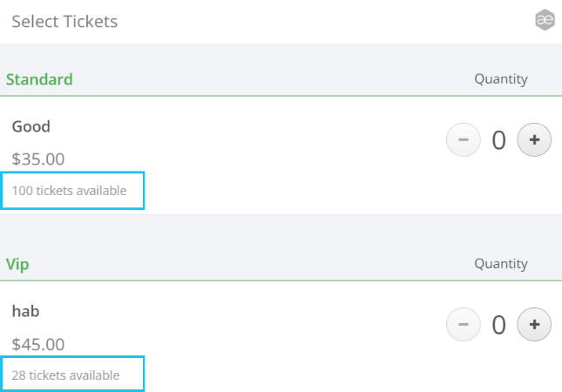The height and width of the screenshot is (392, 562).
Task: Increase quantity of Good ticket
Action: pos(534,139)
